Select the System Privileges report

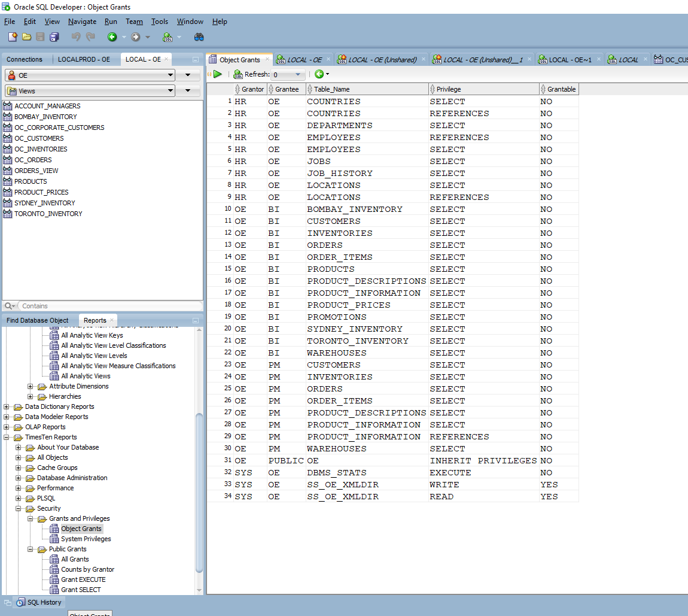86,539
